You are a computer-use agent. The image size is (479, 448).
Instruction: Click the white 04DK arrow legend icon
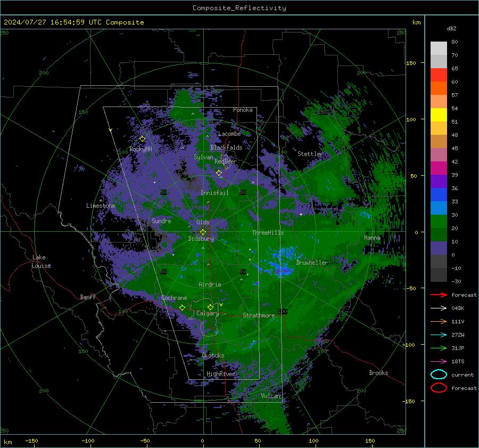pos(439,308)
